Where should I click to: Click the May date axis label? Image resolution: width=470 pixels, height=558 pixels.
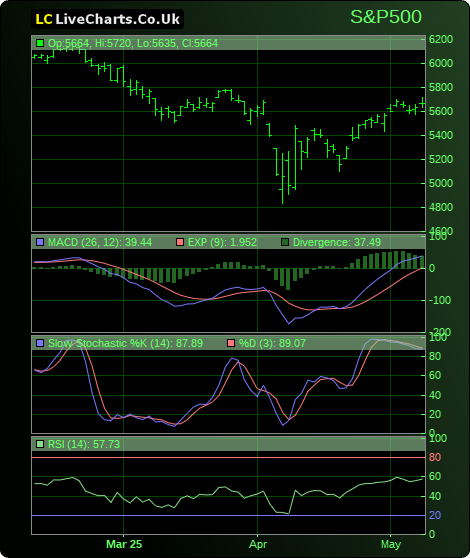pyautogui.click(x=391, y=544)
